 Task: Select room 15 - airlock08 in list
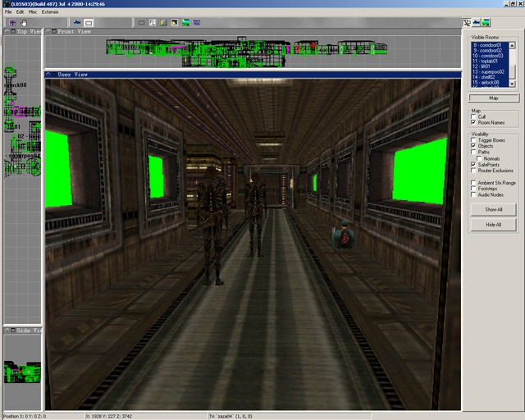click(490, 82)
